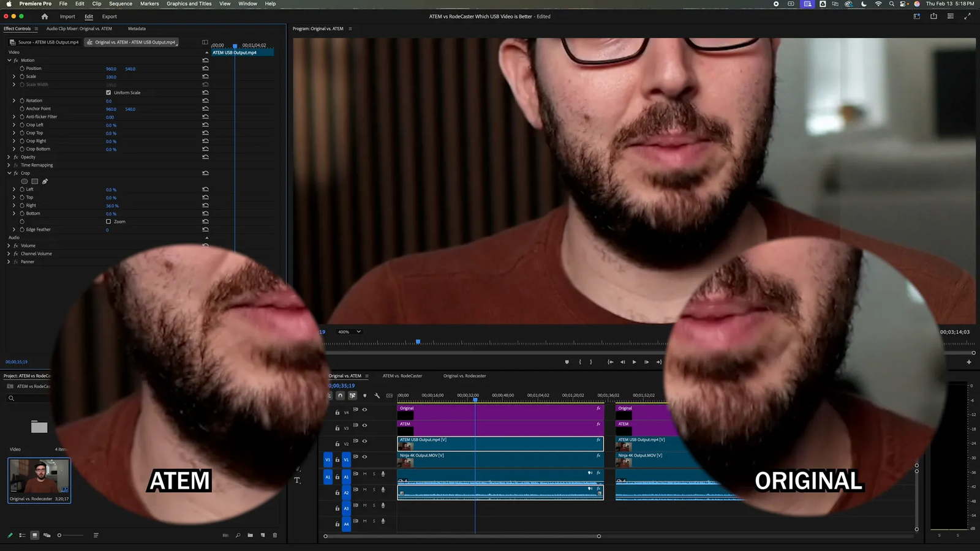
Task: Select the rectangle mask tool under Crop
Action: [35, 181]
